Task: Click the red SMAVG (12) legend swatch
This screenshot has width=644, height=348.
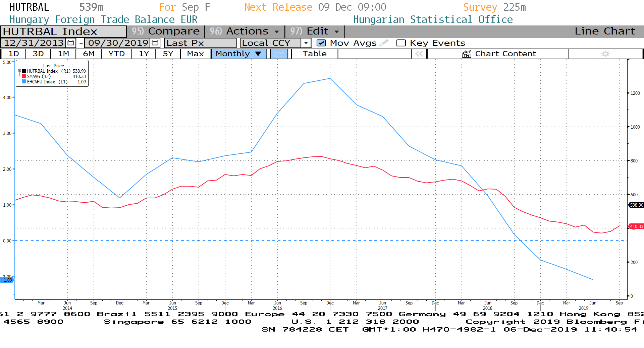Action: click(24, 76)
